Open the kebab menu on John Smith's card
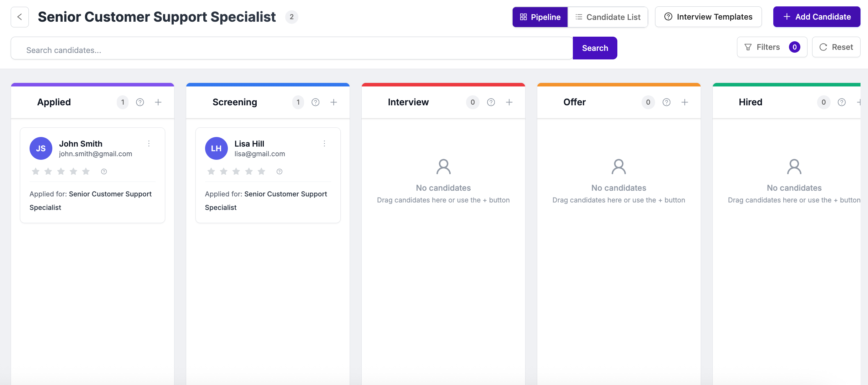Image resolution: width=868 pixels, height=385 pixels. click(x=149, y=143)
